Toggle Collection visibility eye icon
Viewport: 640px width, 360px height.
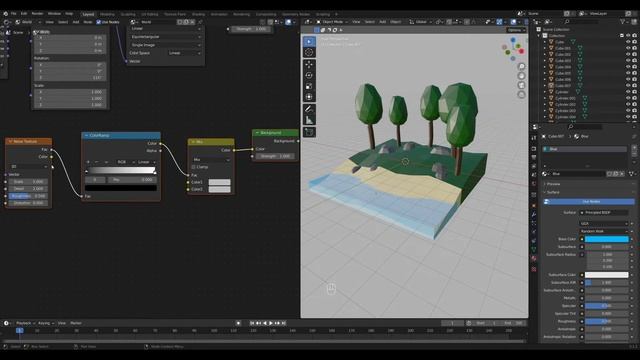click(x=628, y=36)
